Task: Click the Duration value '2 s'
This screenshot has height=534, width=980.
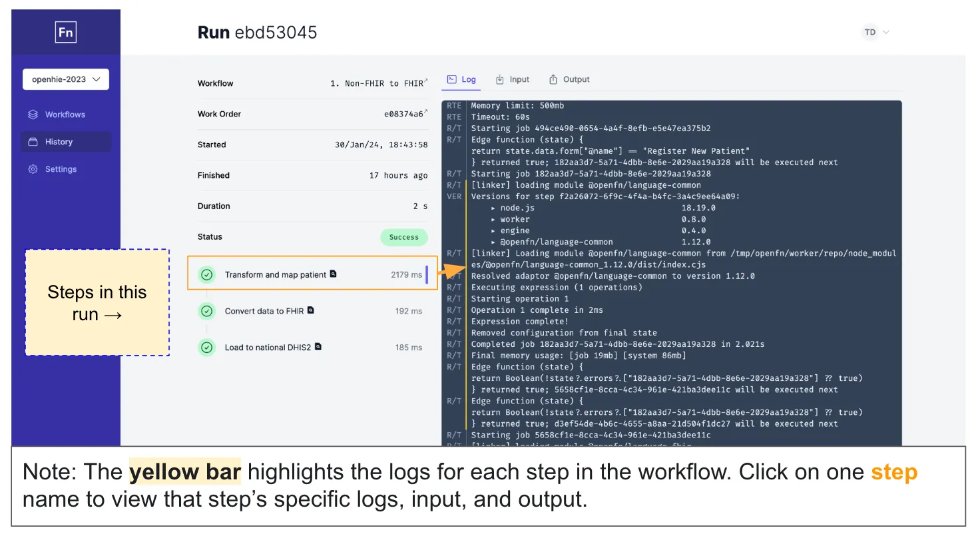Action: pyautogui.click(x=421, y=206)
